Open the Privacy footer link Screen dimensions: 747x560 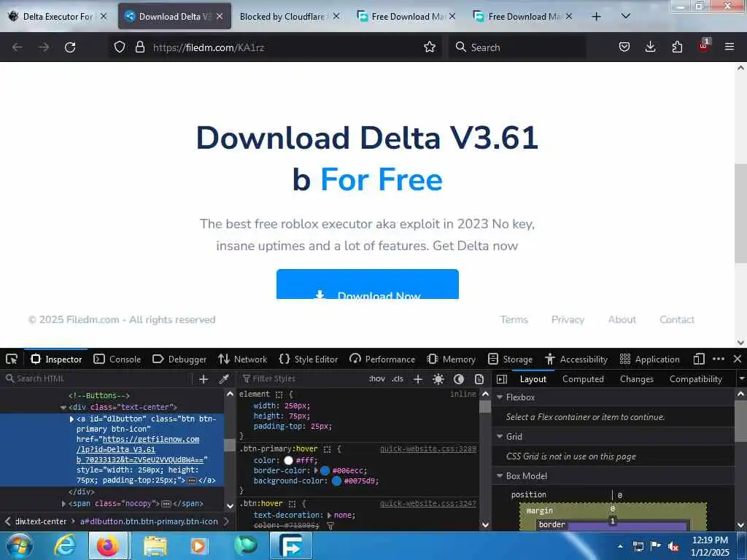[x=568, y=319]
